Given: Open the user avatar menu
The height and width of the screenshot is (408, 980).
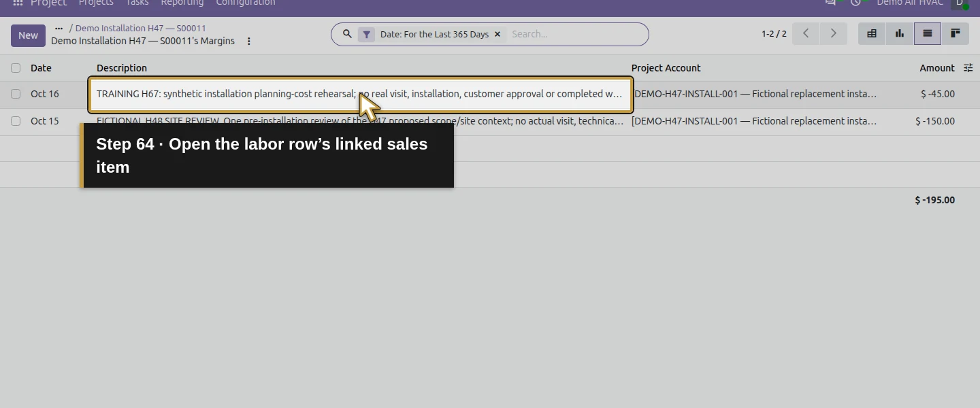Looking at the screenshot, I should [x=960, y=3].
